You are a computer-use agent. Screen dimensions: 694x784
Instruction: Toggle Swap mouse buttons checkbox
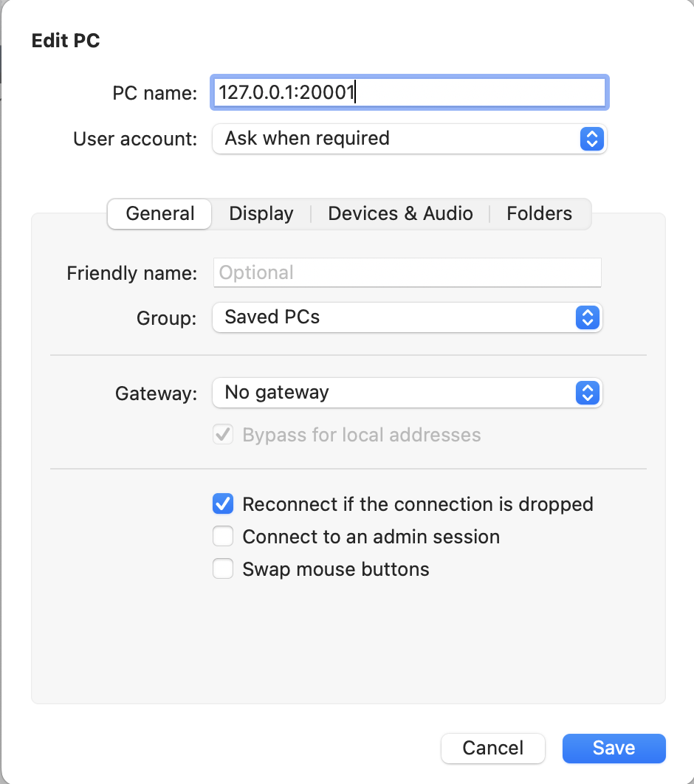[223, 569]
